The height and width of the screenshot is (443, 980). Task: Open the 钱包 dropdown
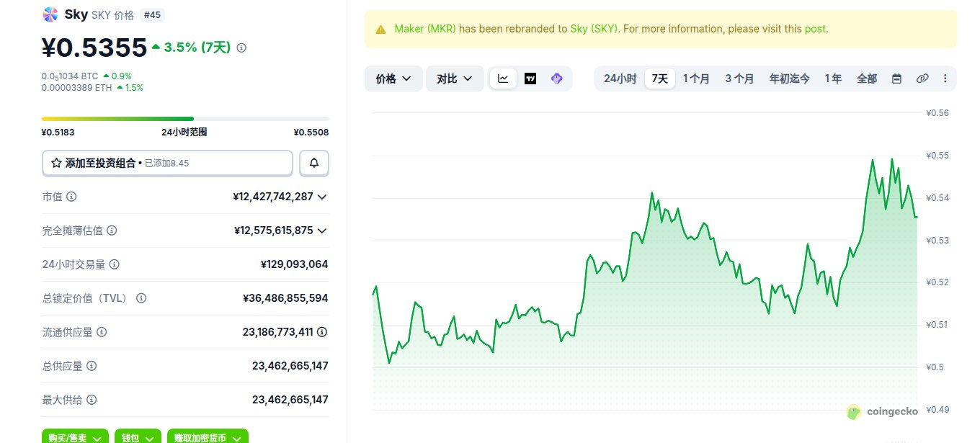[138, 437]
